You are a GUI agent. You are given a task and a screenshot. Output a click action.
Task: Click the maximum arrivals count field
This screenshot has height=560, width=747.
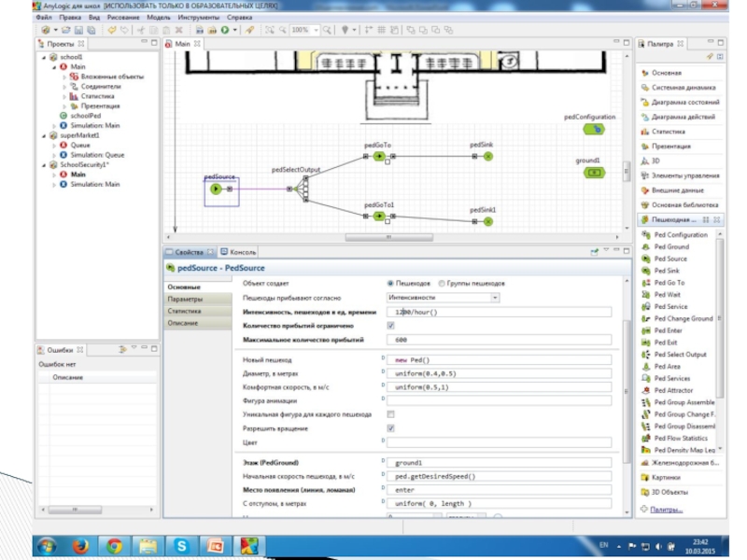[500, 341]
